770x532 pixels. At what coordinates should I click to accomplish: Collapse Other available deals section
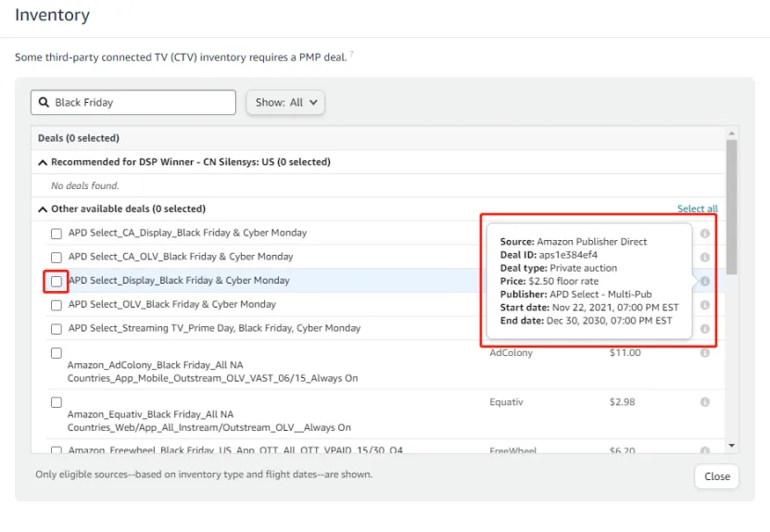(43, 209)
